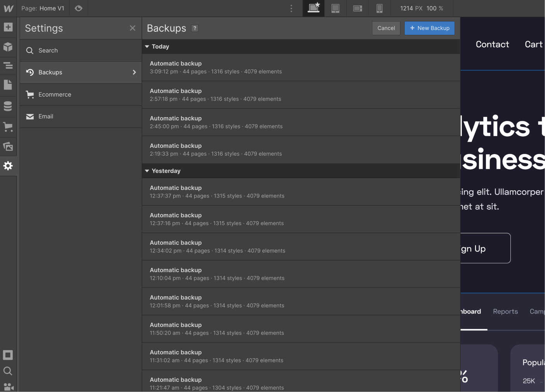Viewport: 545px width, 392px height.
Task: Switch to tablet breakpoint view
Action: (x=335, y=8)
